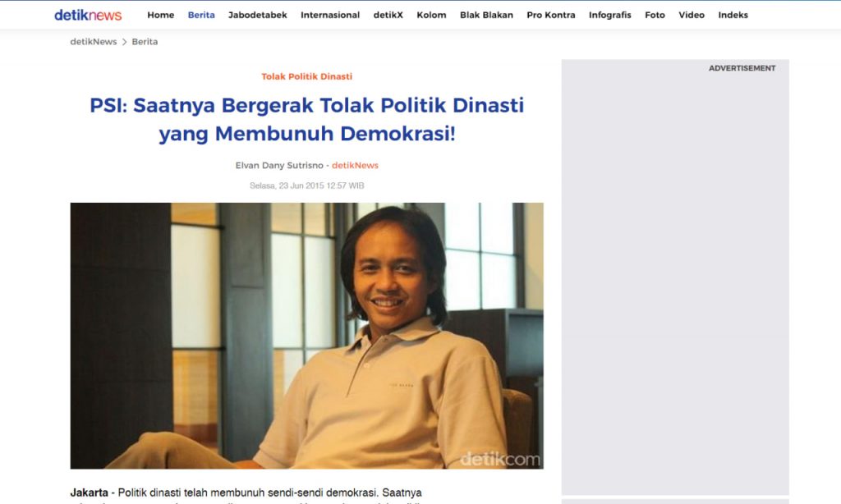Click the detiknews logo
Screen dimensions: 841x504
88,15
